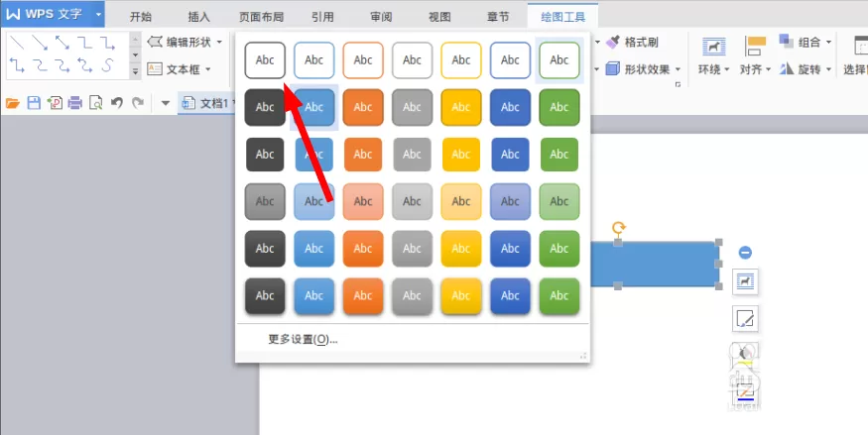Switch to the 引用 tab
The width and height of the screenshot is (868, 435).
(x=322, y=17)
